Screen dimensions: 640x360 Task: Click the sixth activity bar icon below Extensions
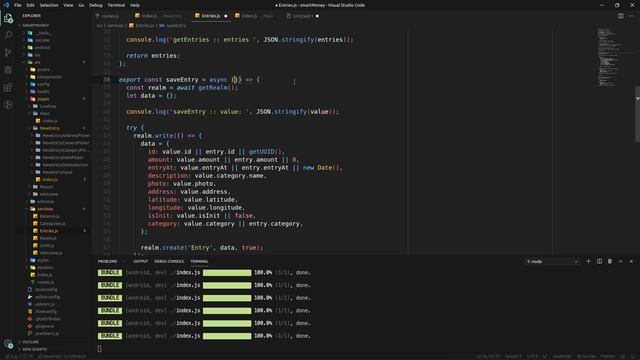coord(8,105)
